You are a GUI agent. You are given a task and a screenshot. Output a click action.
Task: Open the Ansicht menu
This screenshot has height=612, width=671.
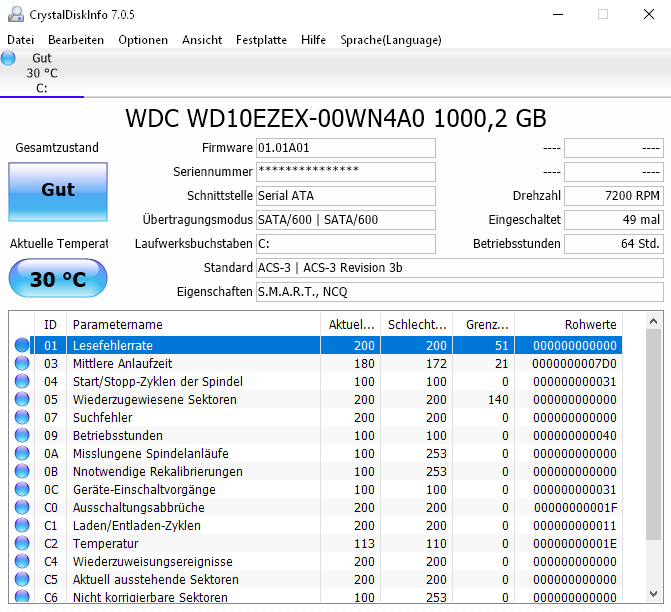coord(202,40)
